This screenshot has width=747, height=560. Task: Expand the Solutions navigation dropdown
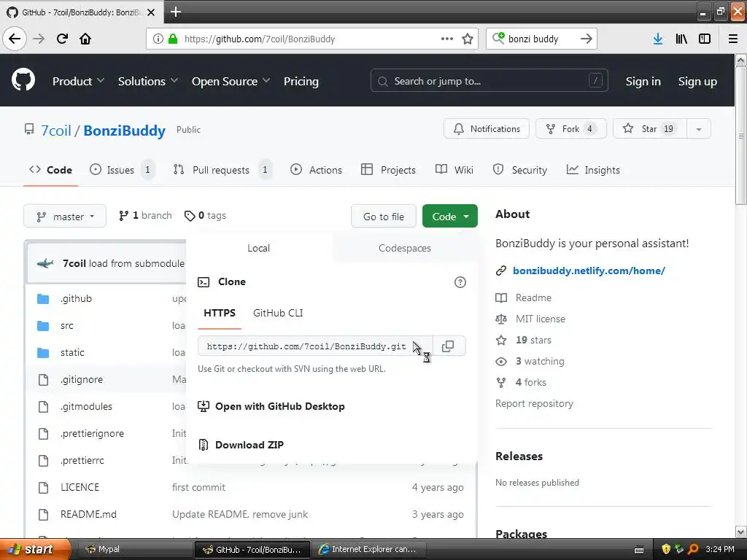[147, 82]
